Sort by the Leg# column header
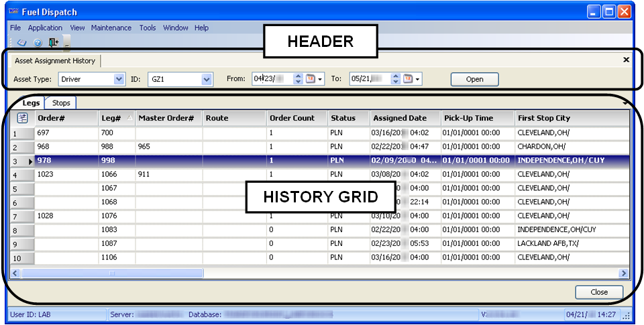644x325 pixels. pos(111,118)
